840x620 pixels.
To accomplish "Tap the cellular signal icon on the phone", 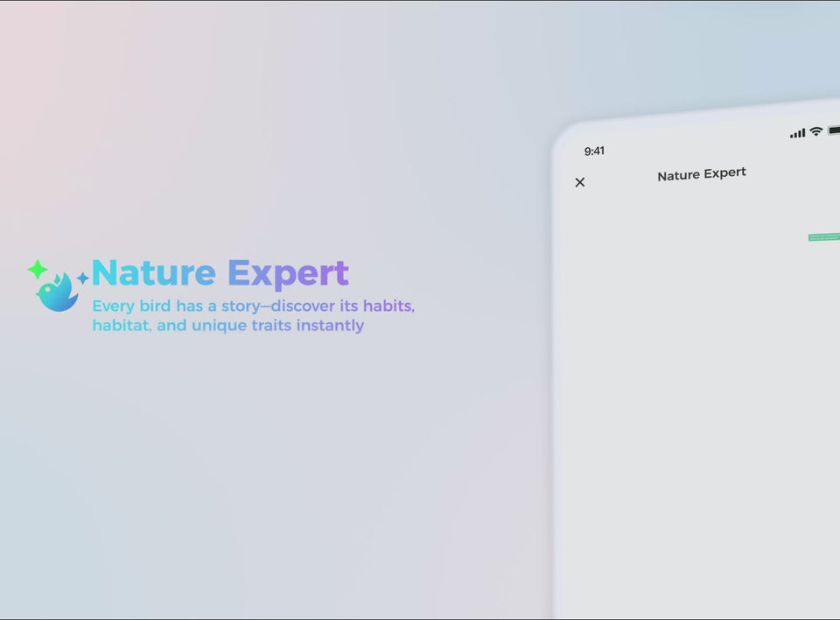I will (798, 133).
